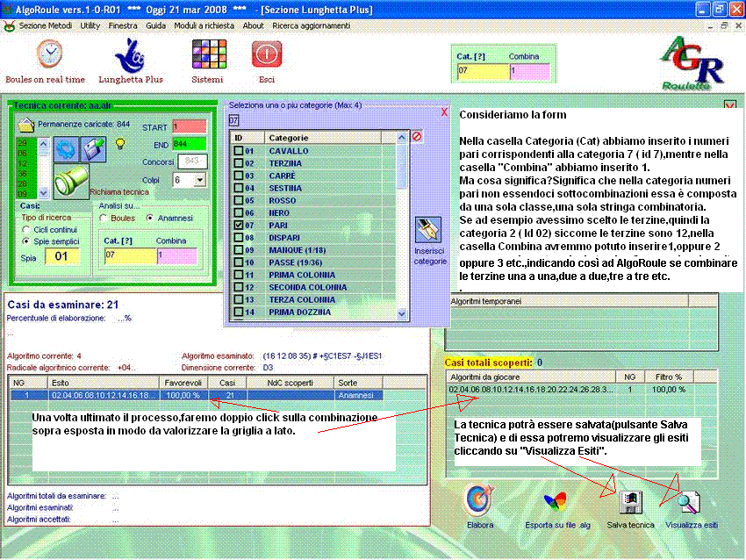The image size is (746, 560).
Task: Open the folder icon beside Permanenze caricate
Action: click(26, 125)
